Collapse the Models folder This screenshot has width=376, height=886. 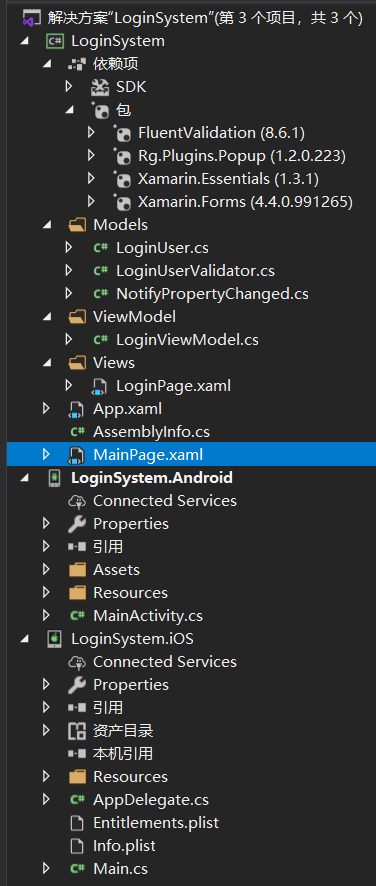pos(46,225)
